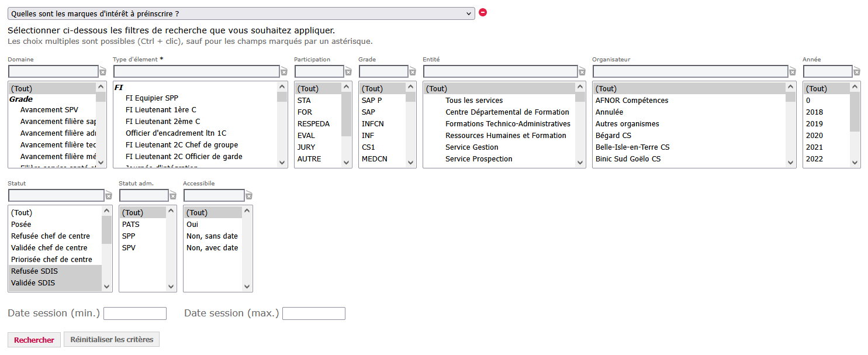The height and width of the screenshot is (355, 868).
Task: Select FI Equipier SPP option
Action: pos(196,98)
